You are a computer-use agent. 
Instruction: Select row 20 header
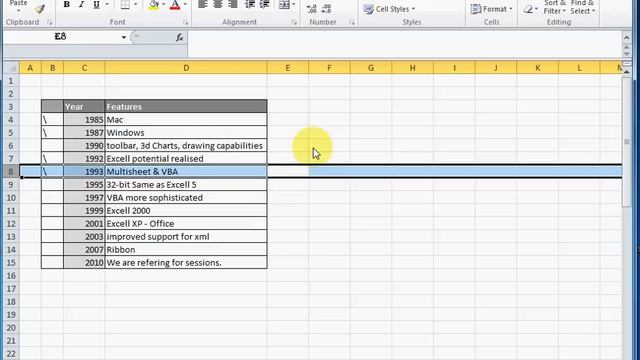[11, 328]
